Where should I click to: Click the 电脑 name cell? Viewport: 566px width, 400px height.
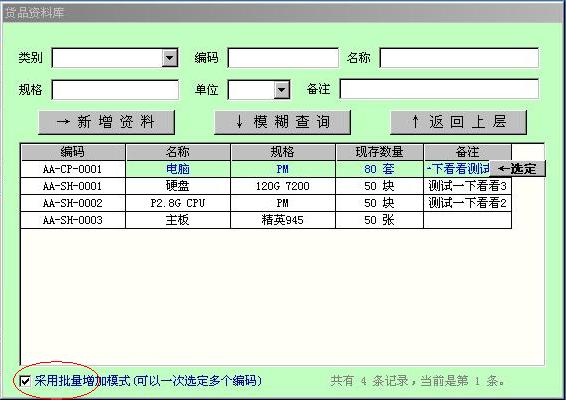tap(178, 169)
